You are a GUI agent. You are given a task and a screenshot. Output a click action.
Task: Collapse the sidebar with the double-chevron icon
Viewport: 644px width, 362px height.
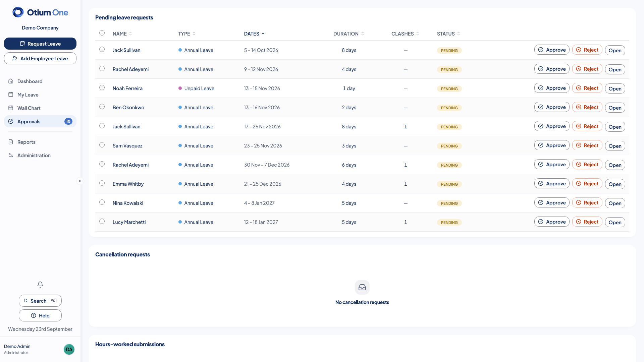coord(80,181)
